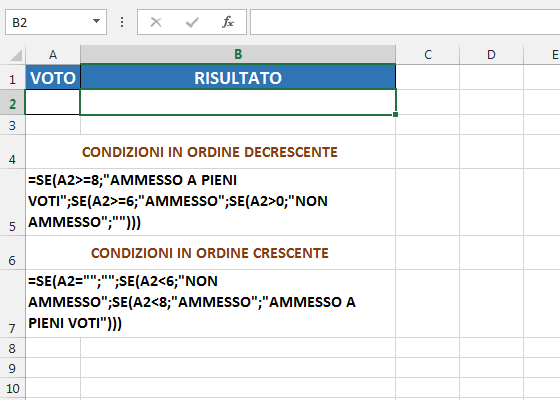Click the VOTO header cell
Viewport: 560px width, 400px height.
[53, 77]
